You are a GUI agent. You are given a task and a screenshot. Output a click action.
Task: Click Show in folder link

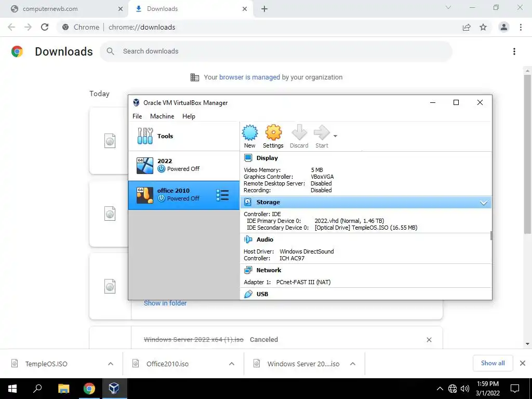coord(165,303)
